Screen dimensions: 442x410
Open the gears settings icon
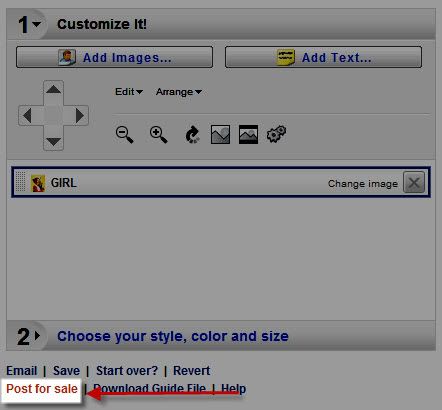[x=276, y=134]
